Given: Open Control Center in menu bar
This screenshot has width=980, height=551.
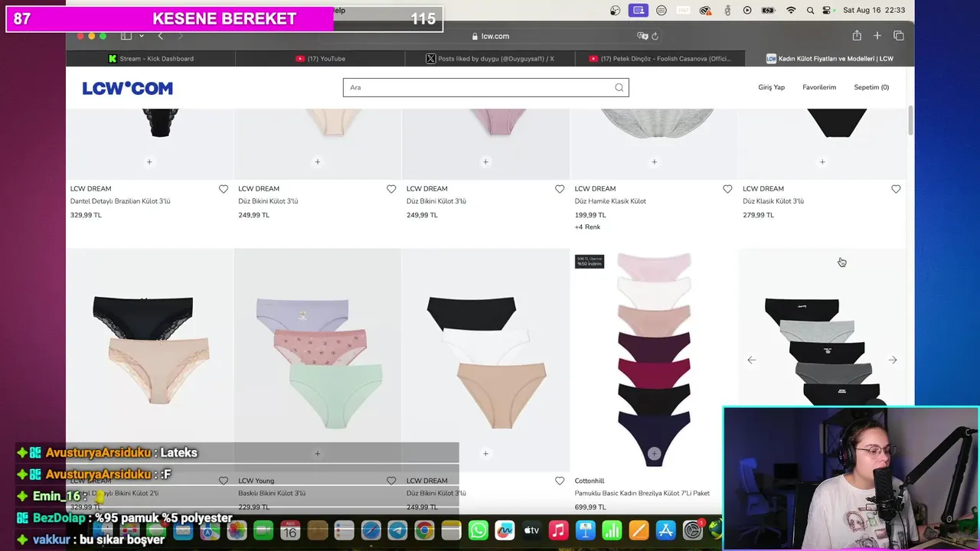Looking at the screenshot, I should [x=826, y=10].
